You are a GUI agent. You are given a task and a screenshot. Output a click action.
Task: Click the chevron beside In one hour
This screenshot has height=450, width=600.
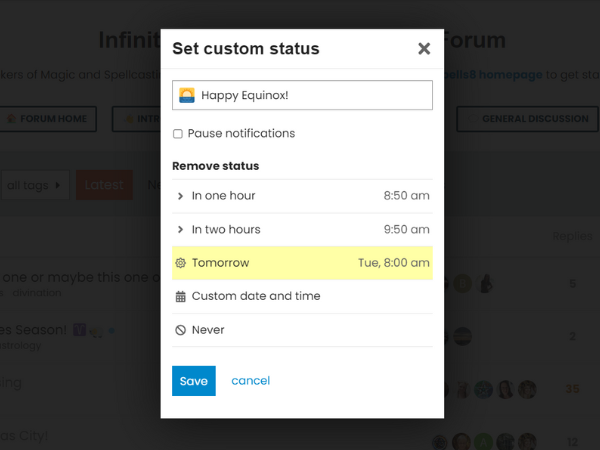pyautogui.click(x=180, y=196)
